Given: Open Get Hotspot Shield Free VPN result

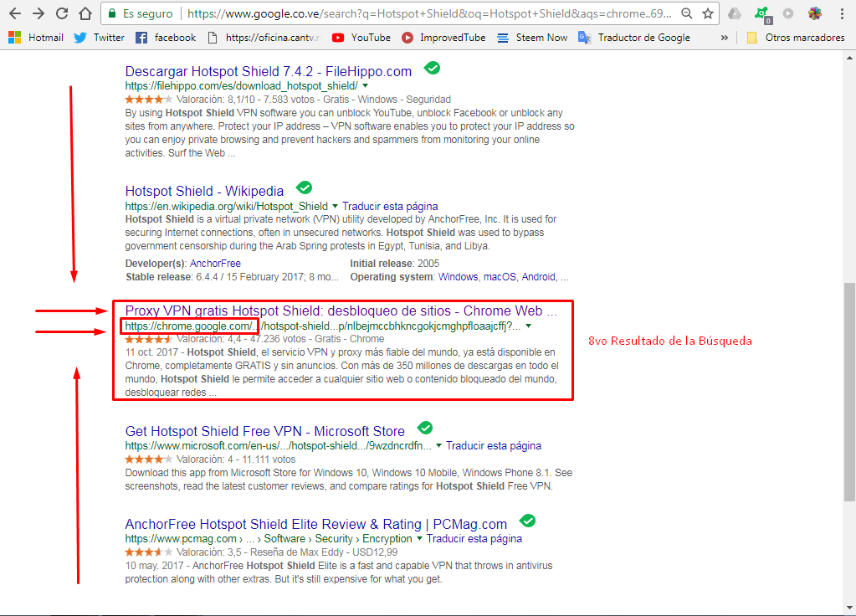Looking at the screenshot, I should tap(264, 431).
